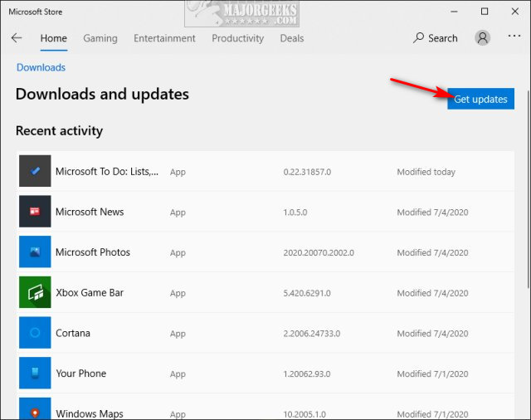The height and width of the screenshot is (420, 531).
Task: Open the Microsoft Photos app icon
Action: [x=35, y=252]
